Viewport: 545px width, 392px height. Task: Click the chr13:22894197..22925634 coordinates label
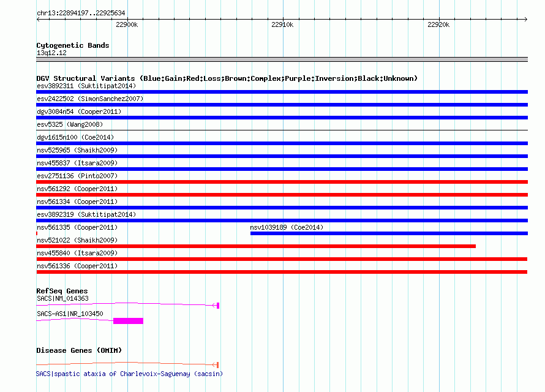pos(81,13)
